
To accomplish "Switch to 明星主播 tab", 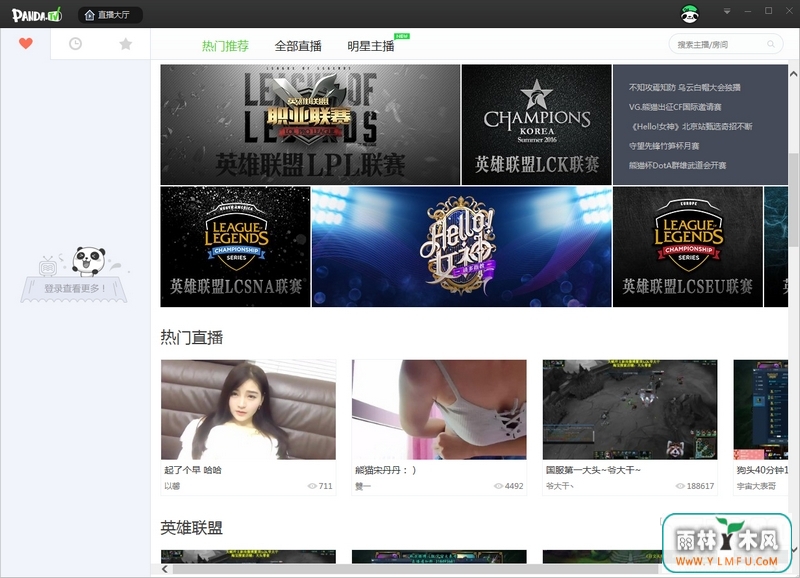I will tap(371, 46).
